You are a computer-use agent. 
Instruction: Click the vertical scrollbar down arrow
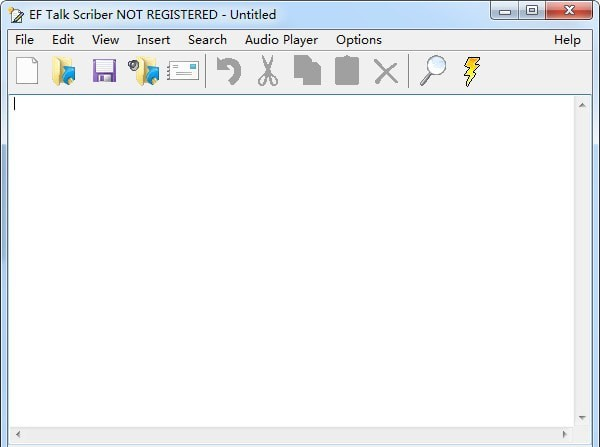click(x=582, y=418)
